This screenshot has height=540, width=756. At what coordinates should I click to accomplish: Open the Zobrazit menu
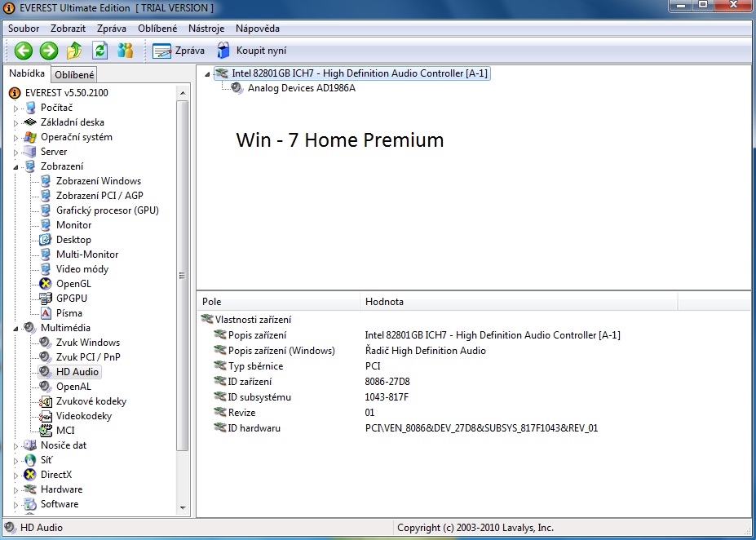point(68,29)
